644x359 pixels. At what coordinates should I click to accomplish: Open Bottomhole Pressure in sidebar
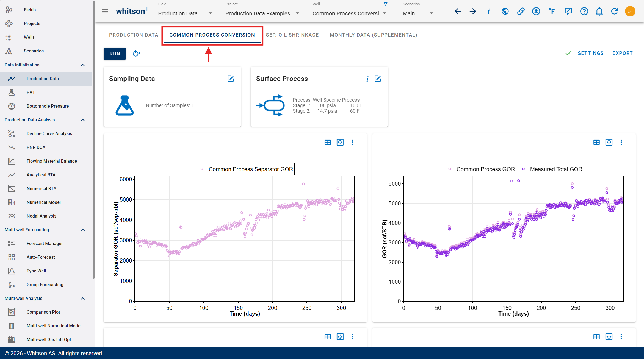[46, 106]
